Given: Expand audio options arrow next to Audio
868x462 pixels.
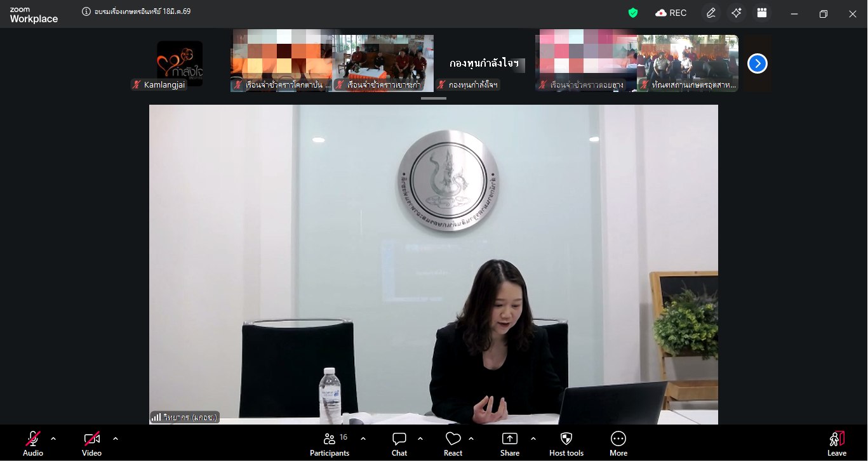Looking at the screenshot, I should (53, 438).
